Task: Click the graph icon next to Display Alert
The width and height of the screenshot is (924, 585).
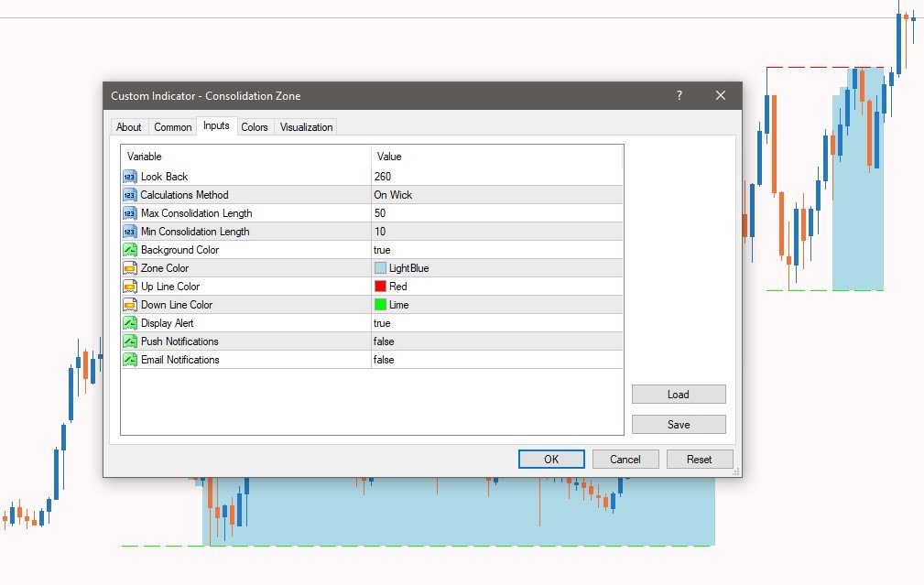Action: click(x=128, y=322)
